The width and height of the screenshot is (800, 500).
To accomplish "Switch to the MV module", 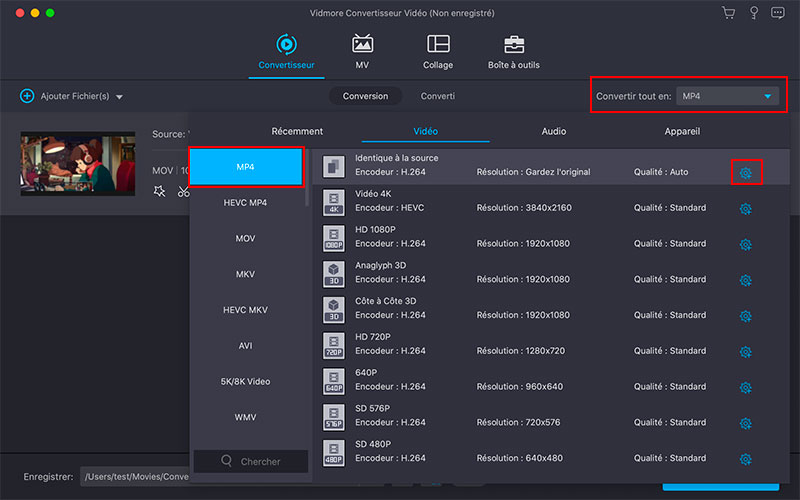I will click(362, 45).
